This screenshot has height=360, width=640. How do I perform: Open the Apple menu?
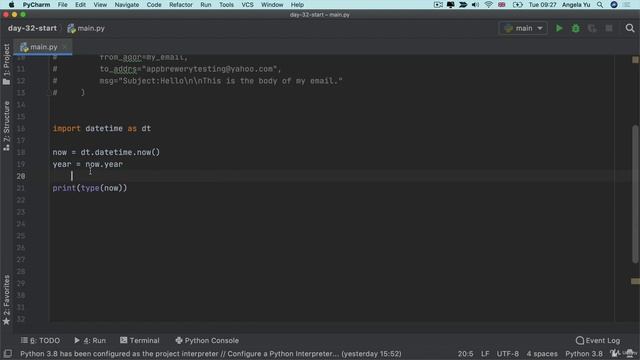coord(11,5)
